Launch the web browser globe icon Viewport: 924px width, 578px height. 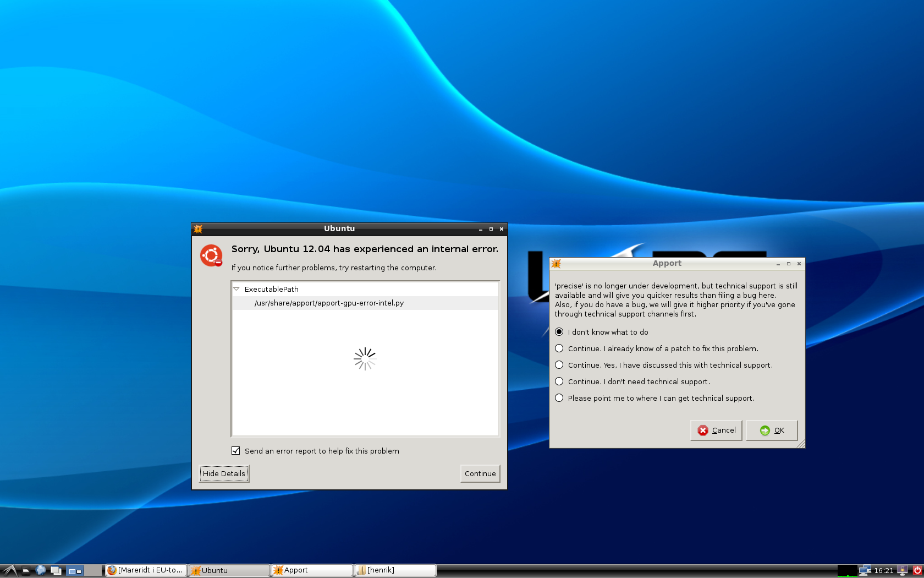pyautogui.click(x=41, y=570)
